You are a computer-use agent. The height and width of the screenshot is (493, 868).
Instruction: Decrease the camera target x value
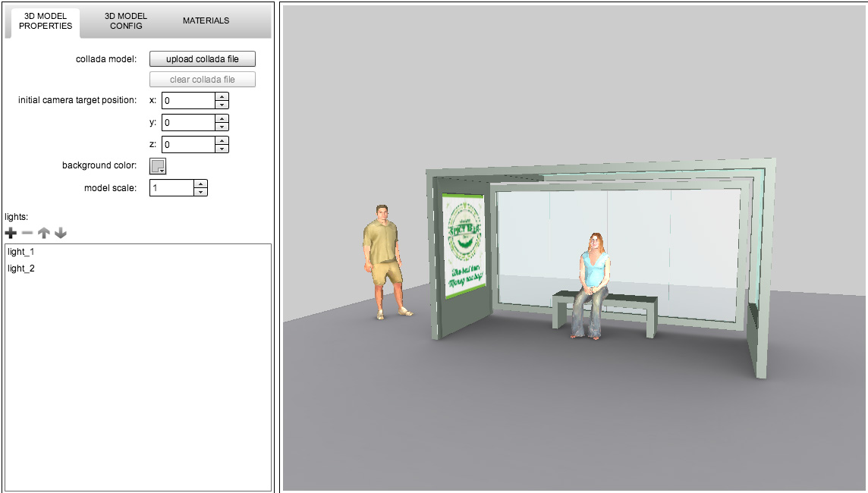point(222,105)
